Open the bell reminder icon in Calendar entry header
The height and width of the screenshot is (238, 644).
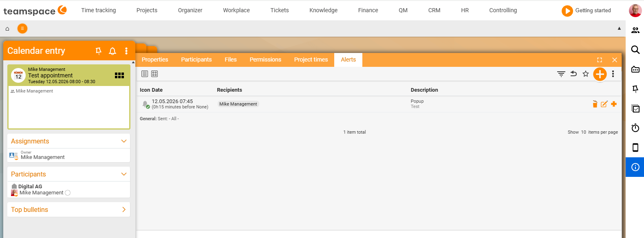point(112,51)
